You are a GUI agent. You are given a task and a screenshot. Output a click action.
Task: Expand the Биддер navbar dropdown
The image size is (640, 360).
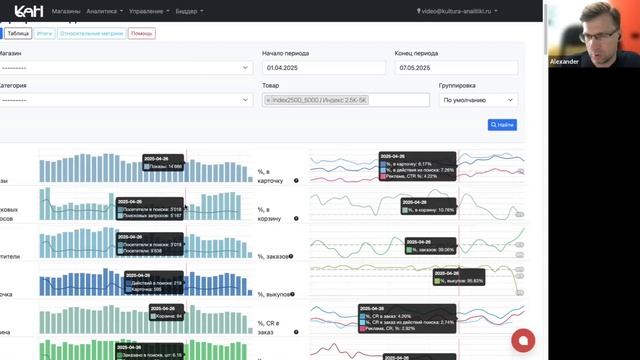pyautogui.click(x=189, y=11)
